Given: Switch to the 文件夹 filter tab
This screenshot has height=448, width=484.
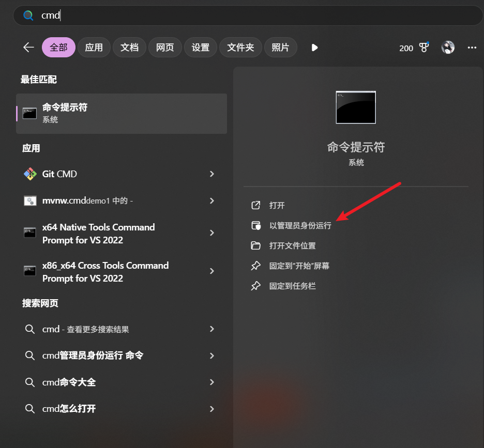Looking at the screenshot, I should pyautogui.click(x=240, y=48).
